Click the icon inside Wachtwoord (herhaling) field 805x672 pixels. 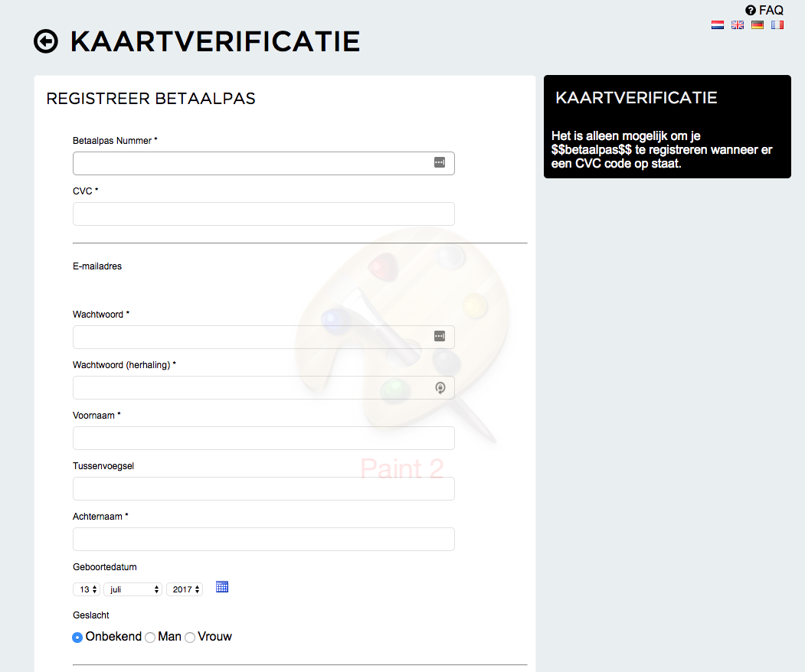click(440, 388)
